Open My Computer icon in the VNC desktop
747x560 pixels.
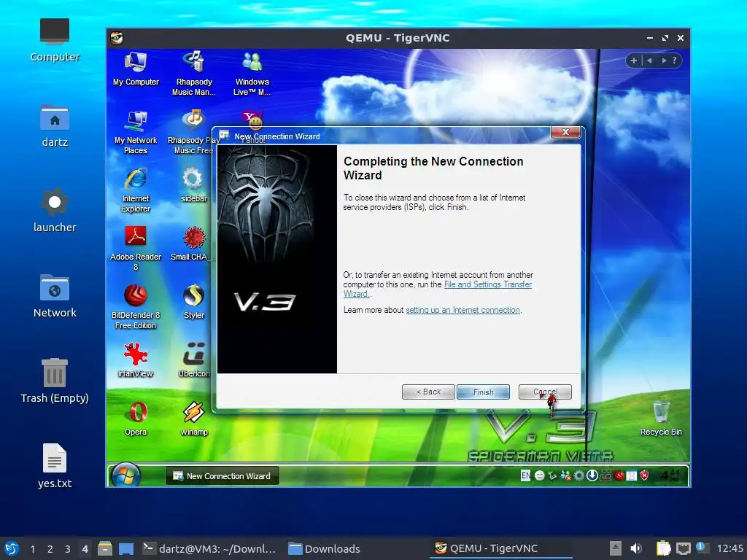click(x=136, y=69)
